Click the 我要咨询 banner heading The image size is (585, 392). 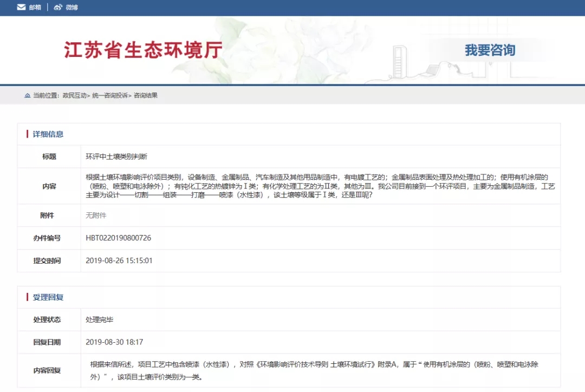pyautogui.click(x=490, y=50)
